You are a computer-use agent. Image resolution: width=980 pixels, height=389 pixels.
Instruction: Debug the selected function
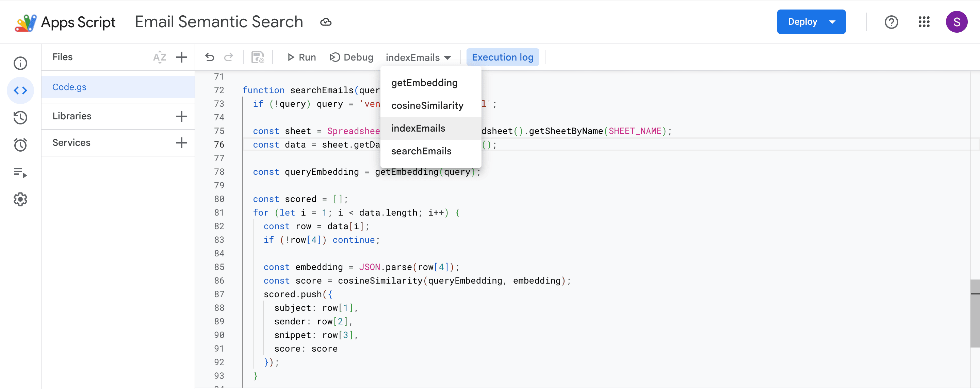pos(352,57)
